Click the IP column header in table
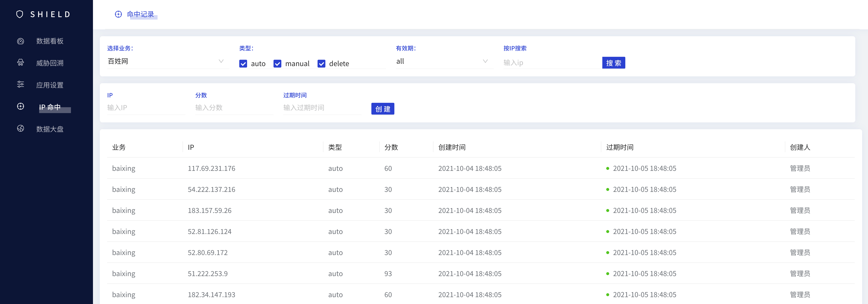868x304 pixels. (x=191, y=147)
